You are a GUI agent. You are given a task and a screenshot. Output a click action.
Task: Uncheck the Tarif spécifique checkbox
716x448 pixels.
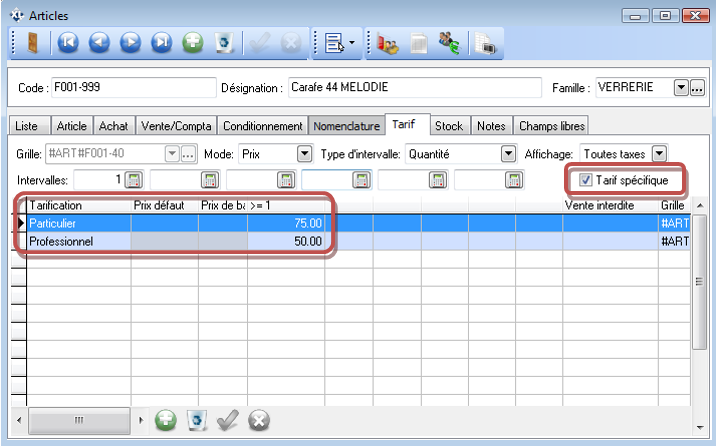click(x=586, y=180)
